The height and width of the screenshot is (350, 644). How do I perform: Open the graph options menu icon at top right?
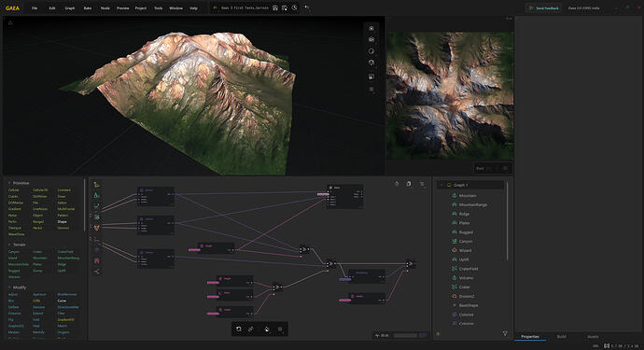pyautogui.click(x=422, y=184)
